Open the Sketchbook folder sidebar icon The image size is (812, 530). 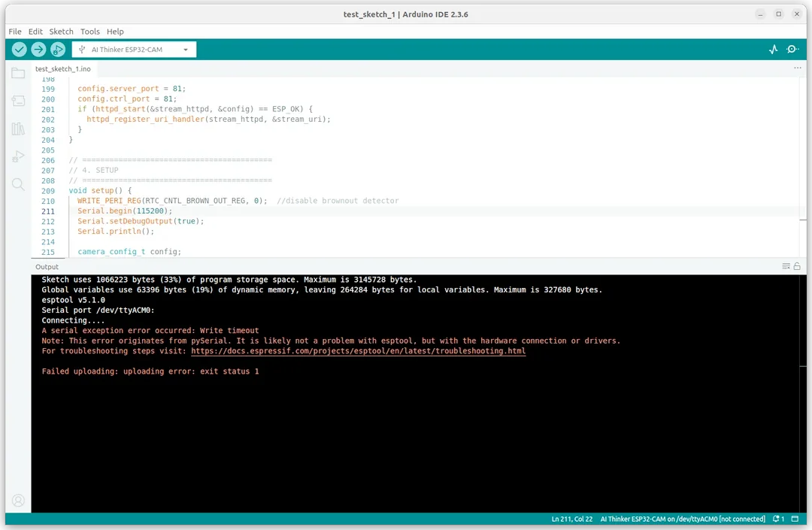coord(18,73)
